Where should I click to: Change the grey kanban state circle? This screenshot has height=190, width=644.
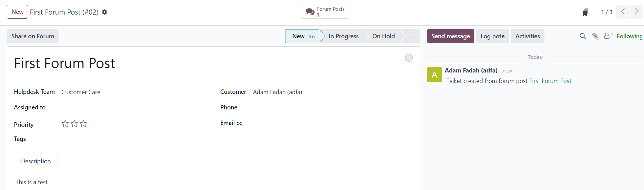(x=409, y=58)
